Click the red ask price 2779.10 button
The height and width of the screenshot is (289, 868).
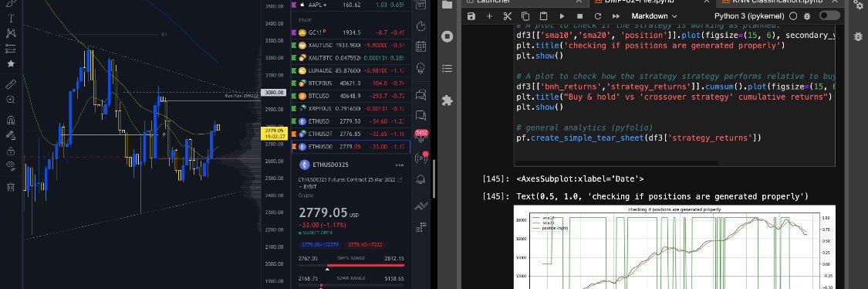pyautogui.click(x=366, y=244)
